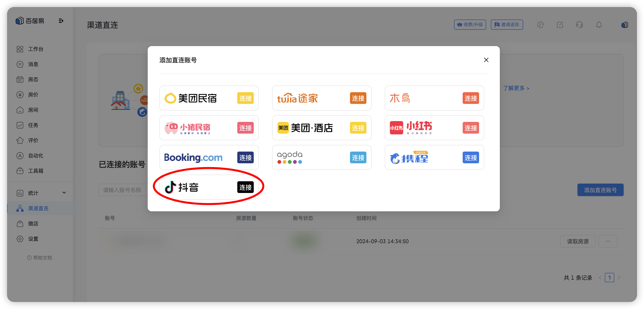Viewport: 644px width, 309px height.
Task: Close the 添加直连账号 dialog
Action: click(486, 60)
